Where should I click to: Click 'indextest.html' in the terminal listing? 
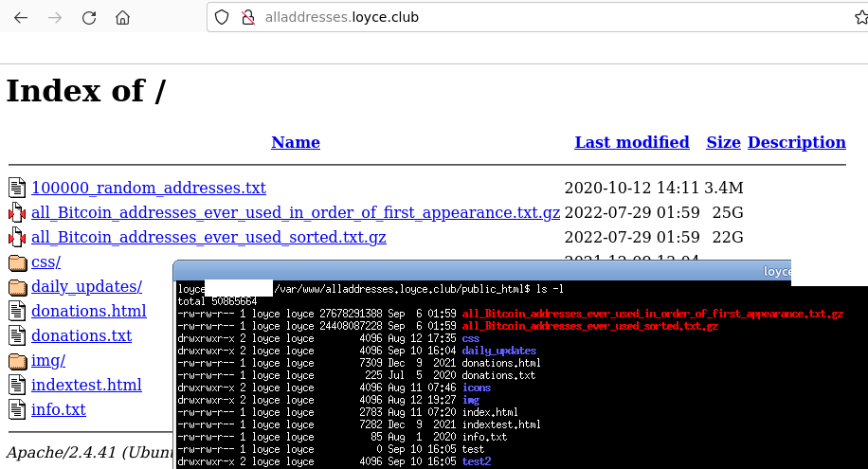501,424
